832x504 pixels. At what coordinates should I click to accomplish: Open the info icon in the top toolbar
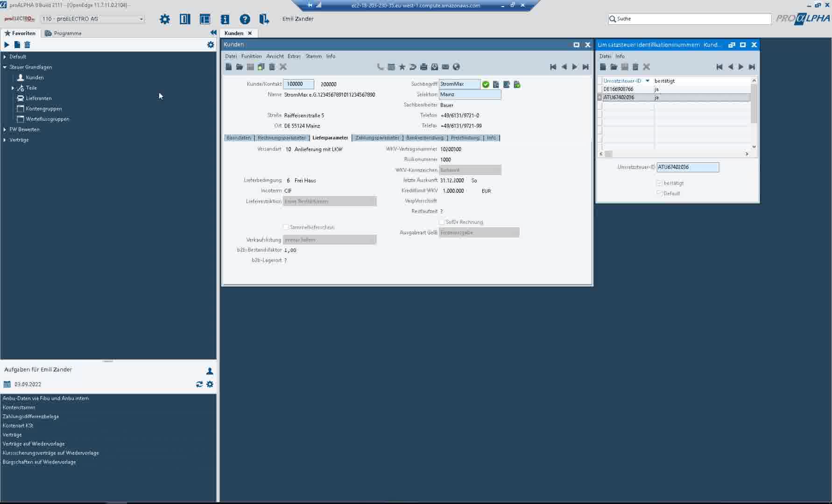225,19
